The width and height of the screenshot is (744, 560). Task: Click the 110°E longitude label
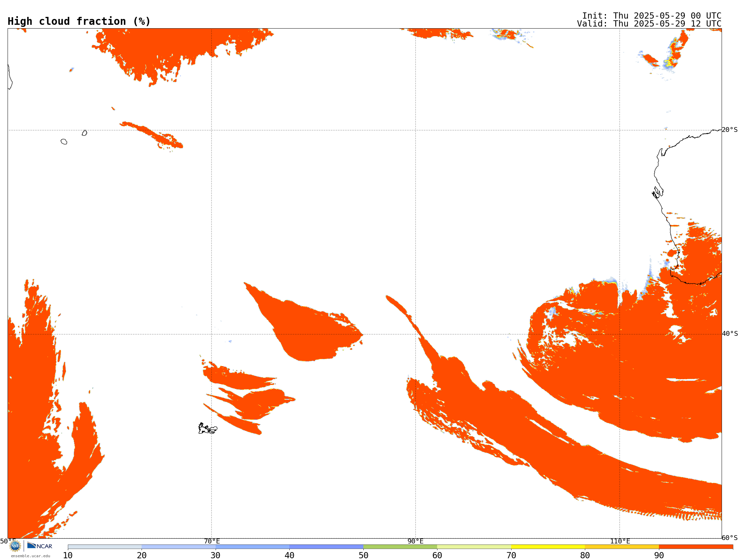tap(620, 541)
